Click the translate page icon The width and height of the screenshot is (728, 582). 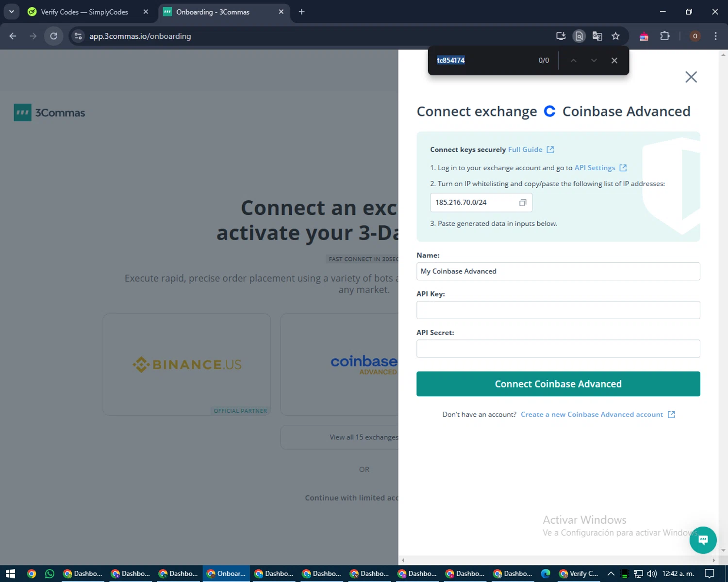coord(597,36)
